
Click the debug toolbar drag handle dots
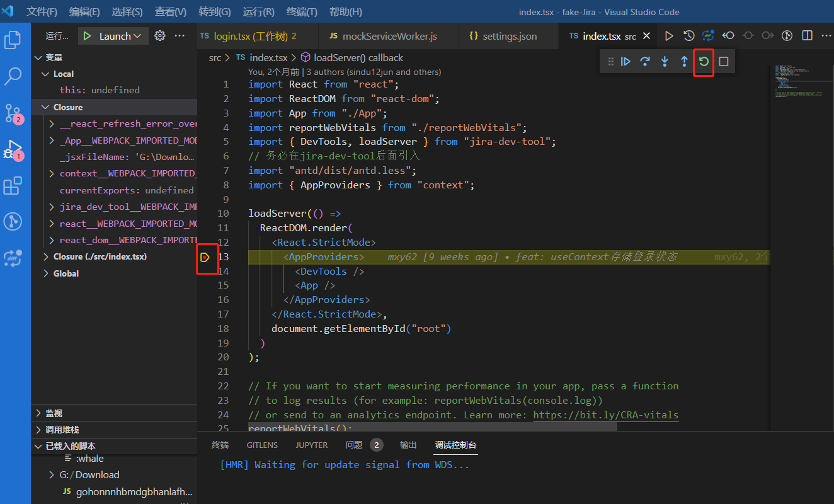pyautogui.click(x=610, y=62)
